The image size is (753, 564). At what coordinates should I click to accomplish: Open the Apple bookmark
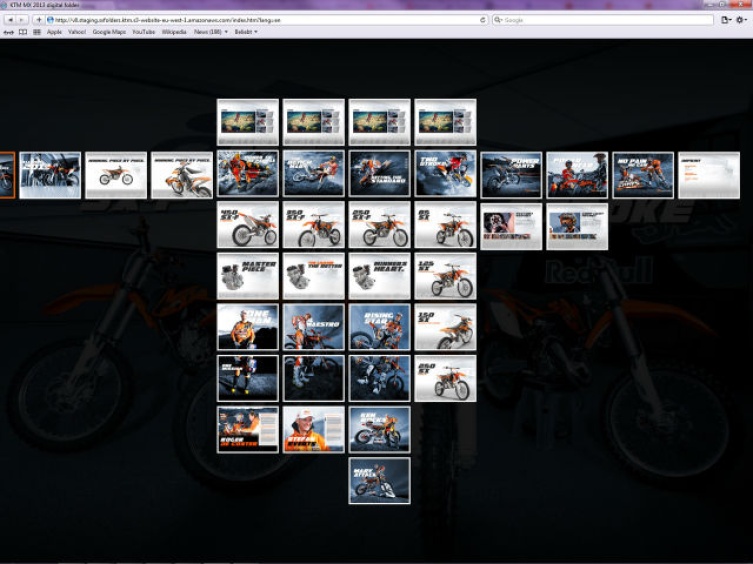(x=54, y=32)
